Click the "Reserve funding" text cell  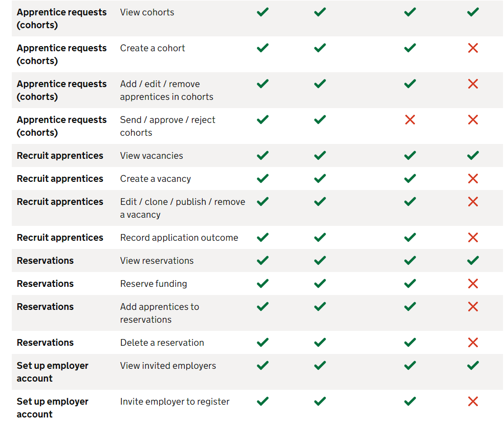(154, 284)
